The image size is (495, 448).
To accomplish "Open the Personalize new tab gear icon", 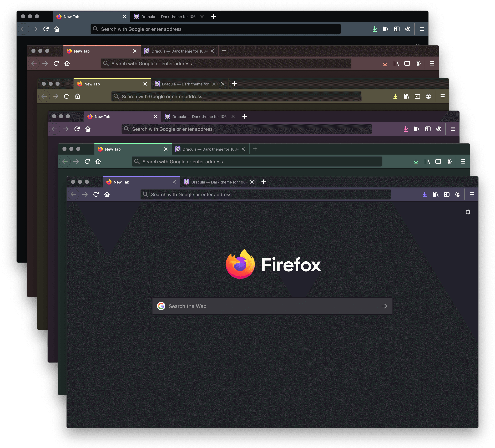I will point(468,212).
